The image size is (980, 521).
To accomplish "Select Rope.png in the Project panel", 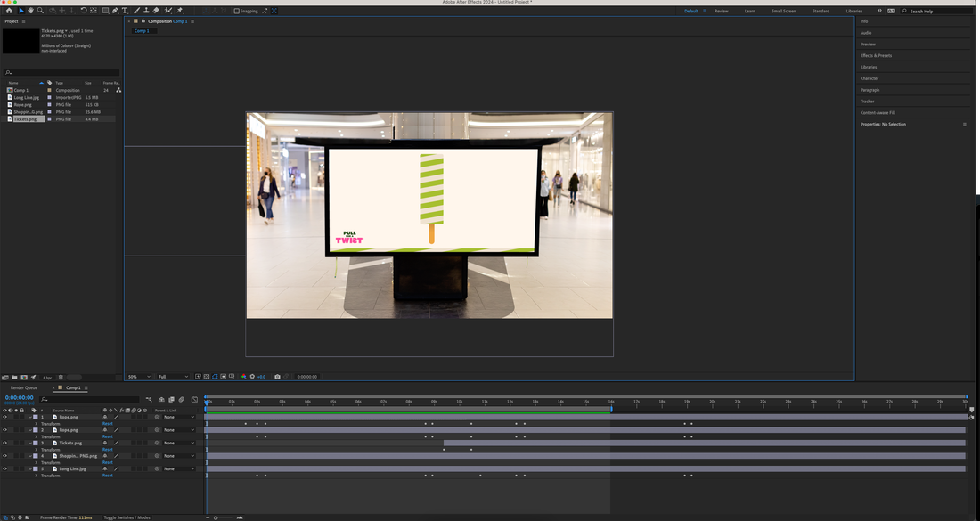I will click(22, 105).
